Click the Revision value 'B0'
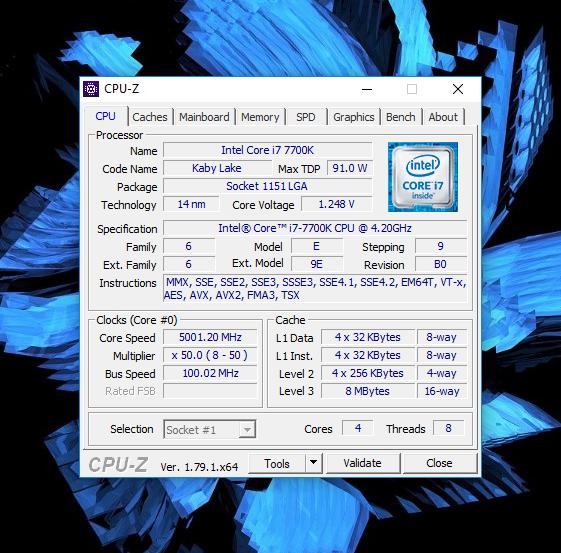 (x=441, y=264)
